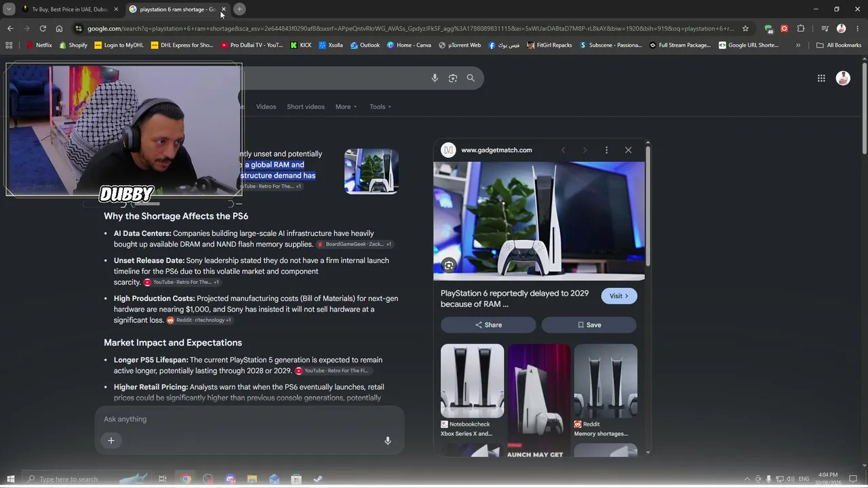Viewport: 868px width, 488px height.
Task: Expand the More search filters dropdown
Action: [x=346, y=106]
